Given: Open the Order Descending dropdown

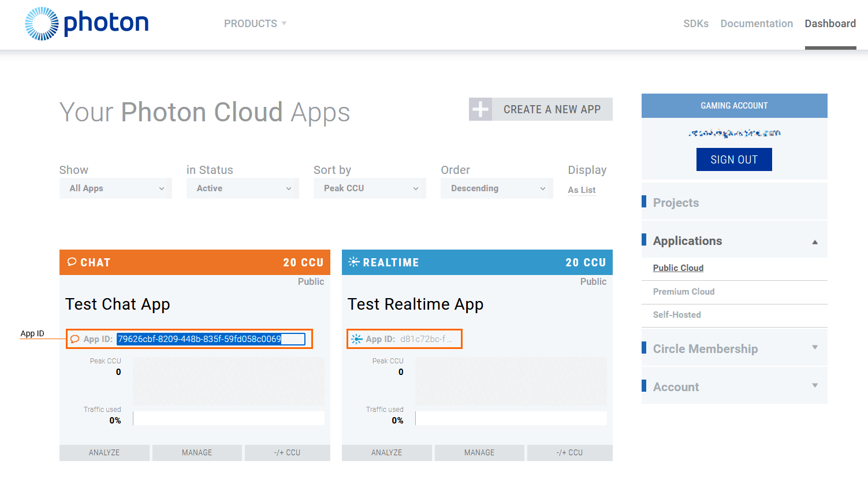Looking at the screenshot, I should coord(497,188).
